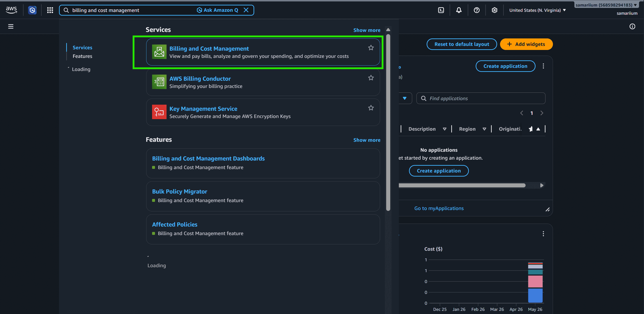Screen dimensions: 644x314
Task: Click the widget resize handle icon
Action: coord(548,209)
